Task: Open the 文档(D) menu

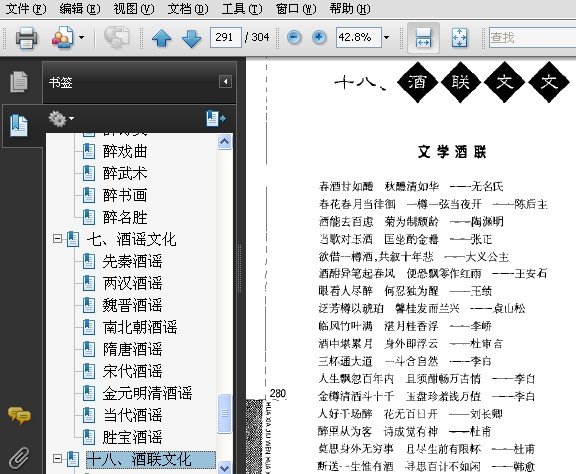Action: click(188, 8)
